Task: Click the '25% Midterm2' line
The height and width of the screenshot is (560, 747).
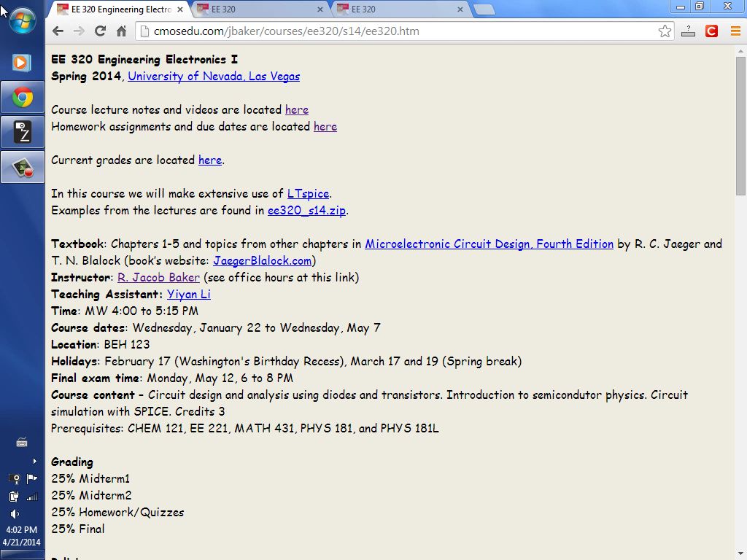Action: 91,495
